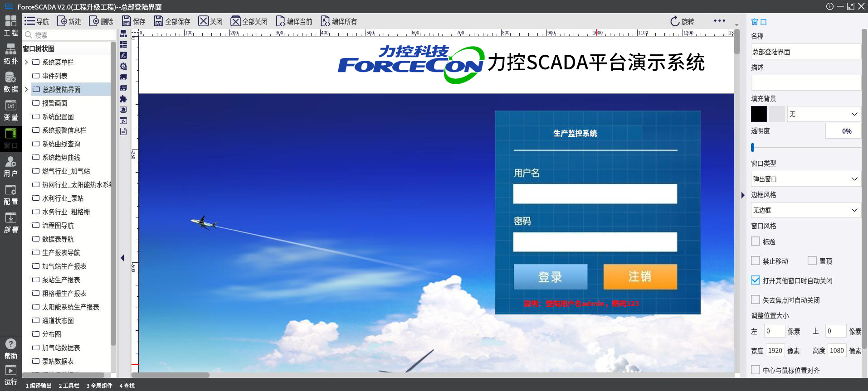Click the light gray fill color swatch
The width and height of the screenshot is (868, 391).
click(777, 114)
